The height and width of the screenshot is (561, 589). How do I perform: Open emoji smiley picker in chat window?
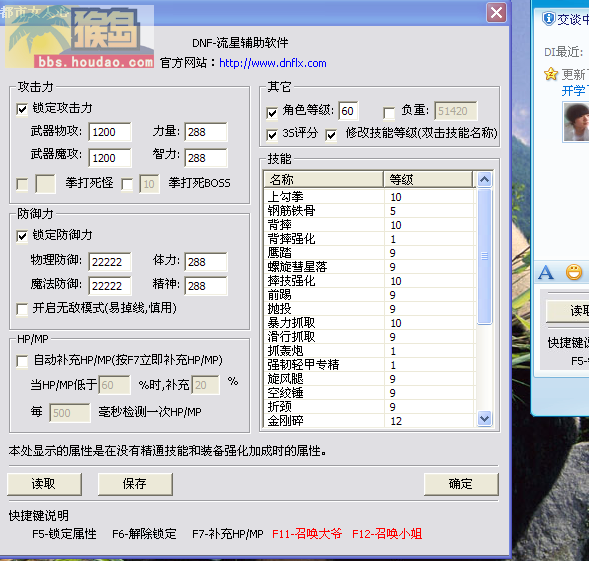click(x=574, y=272)
